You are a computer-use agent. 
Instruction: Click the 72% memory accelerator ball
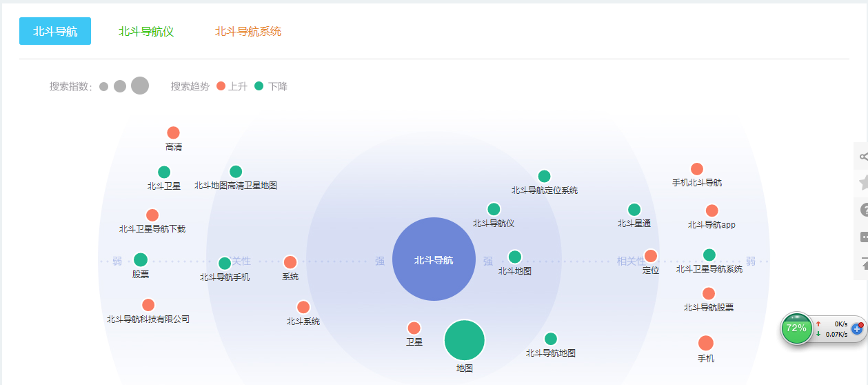(796, 328)
